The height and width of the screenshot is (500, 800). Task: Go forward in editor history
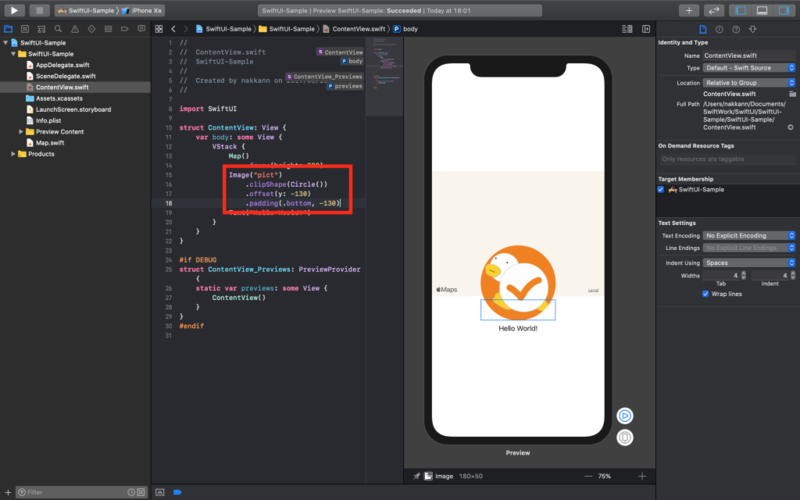click(186, 29)
